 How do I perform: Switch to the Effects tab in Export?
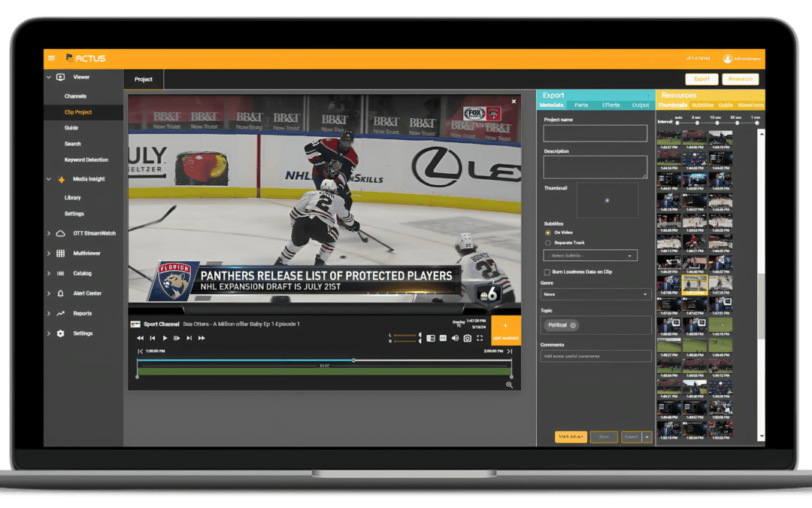click(x=611, y=105)
